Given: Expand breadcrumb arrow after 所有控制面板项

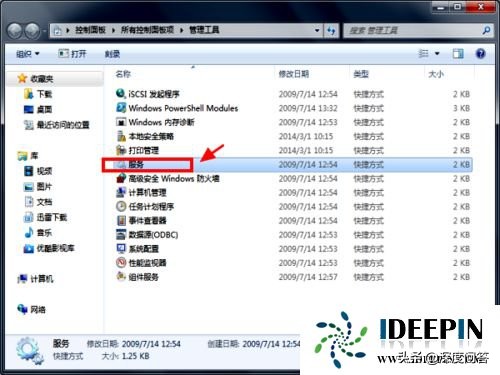Looking at the screenshot, I should click(182, 30).
